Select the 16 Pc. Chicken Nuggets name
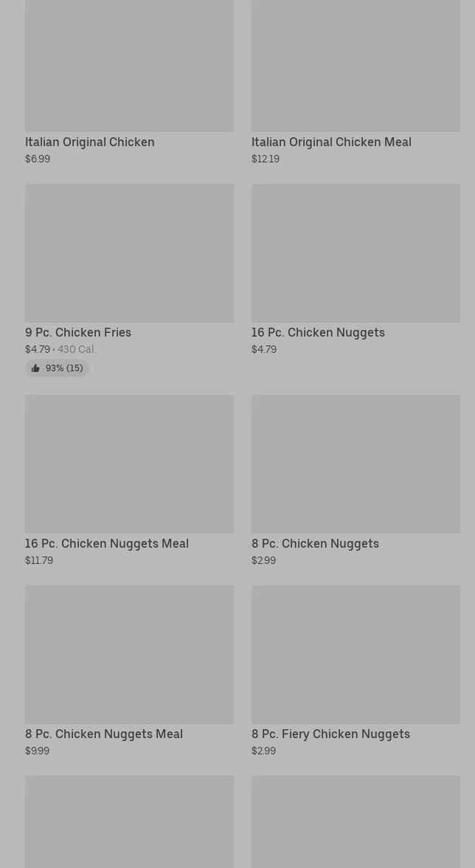The width and height of the screenshot is (475, 868). [x=318, y=332]
